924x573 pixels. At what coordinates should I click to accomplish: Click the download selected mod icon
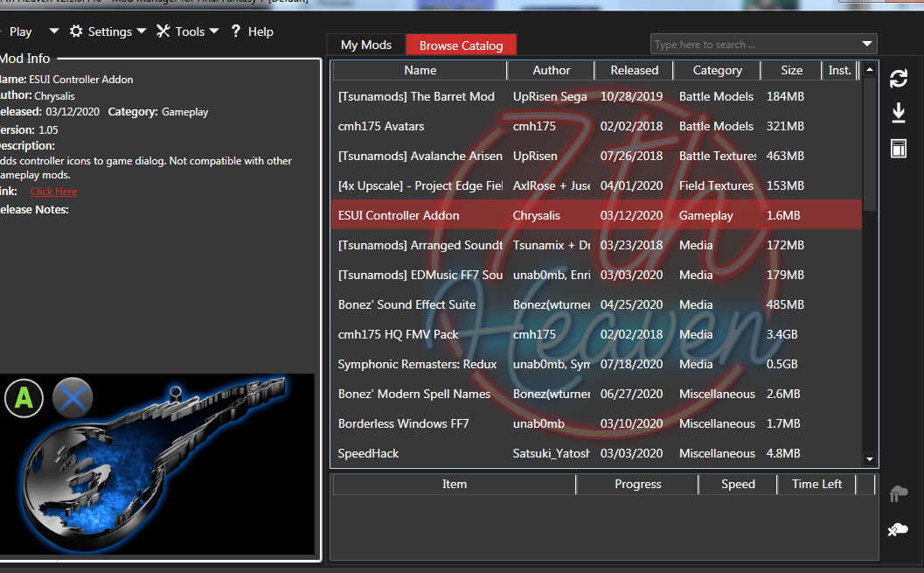pos(898,113)
